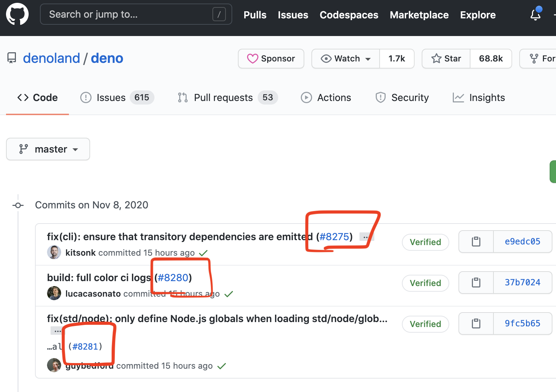Switch to the Security tab
Image resolution: width=556 pixels, height=392 pixels.
[x=402, y=97]
